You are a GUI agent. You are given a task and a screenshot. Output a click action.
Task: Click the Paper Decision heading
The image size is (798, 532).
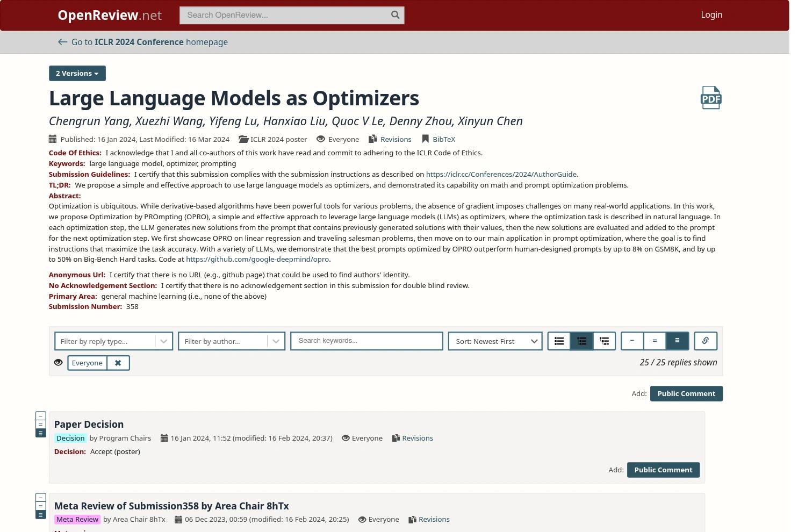point(89,424)
